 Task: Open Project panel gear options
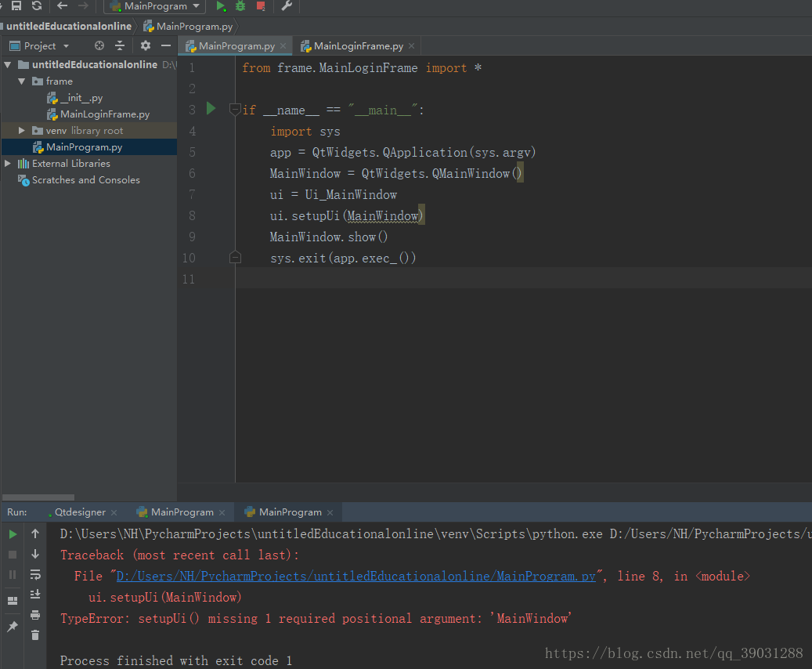click(x=146, y=45)
